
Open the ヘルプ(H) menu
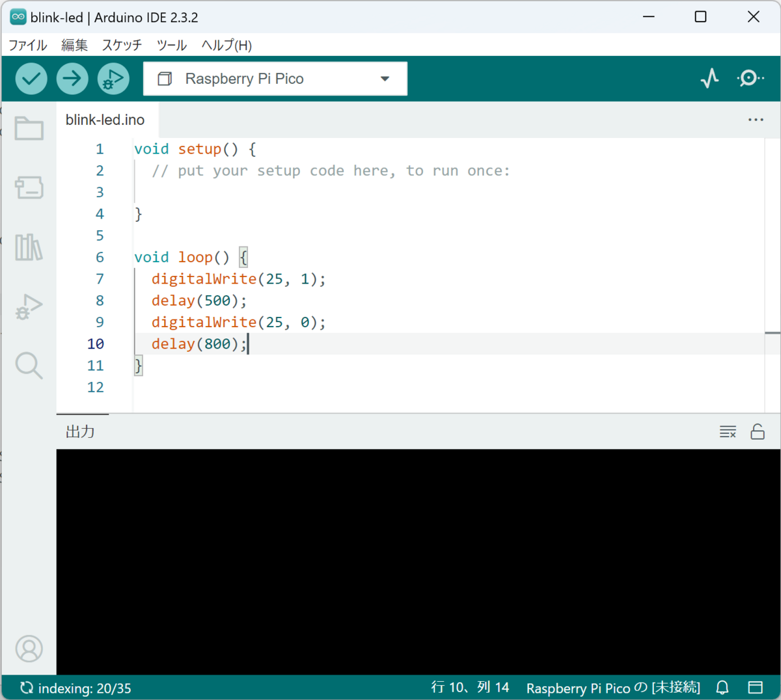[226, 45]
